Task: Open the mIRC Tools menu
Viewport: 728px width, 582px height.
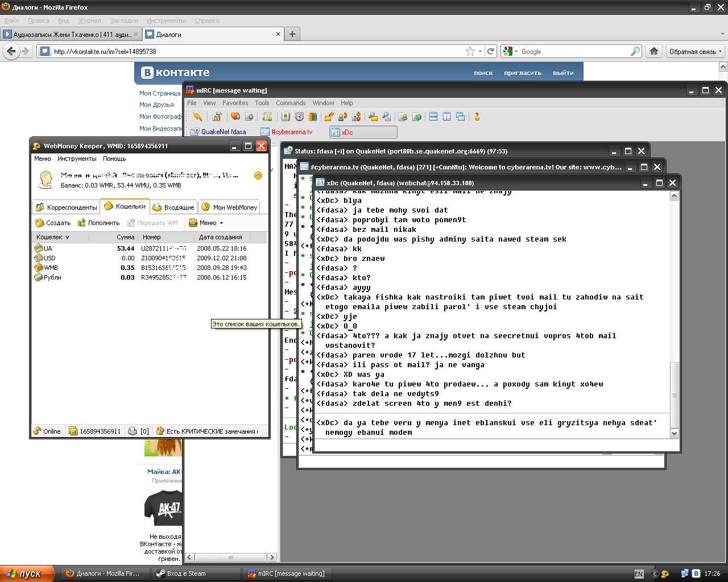Action: click(262, 103)
